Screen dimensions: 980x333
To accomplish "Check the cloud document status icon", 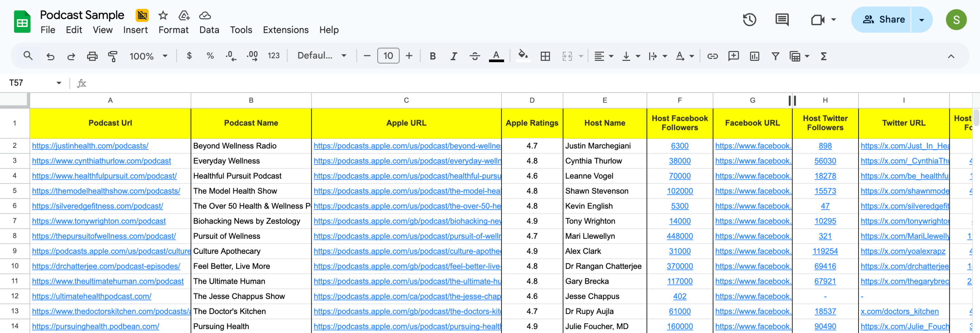I will tap(205, 15).
